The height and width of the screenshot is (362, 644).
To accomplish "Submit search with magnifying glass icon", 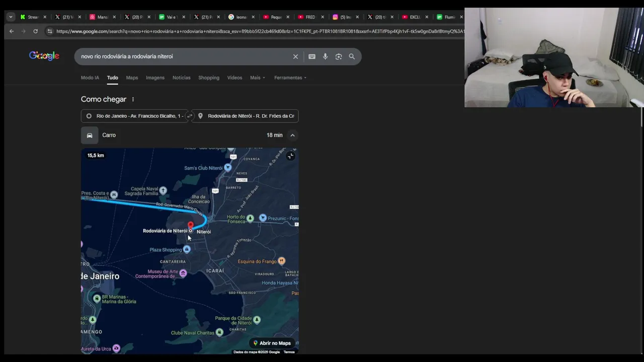I will click(x=352, y=57).
